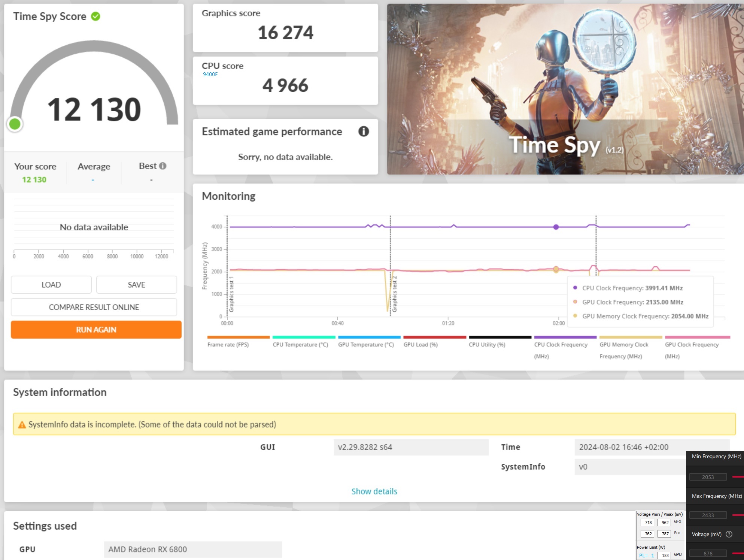Toggle the GPU Load (%) chart series

[x=420, y=344]
